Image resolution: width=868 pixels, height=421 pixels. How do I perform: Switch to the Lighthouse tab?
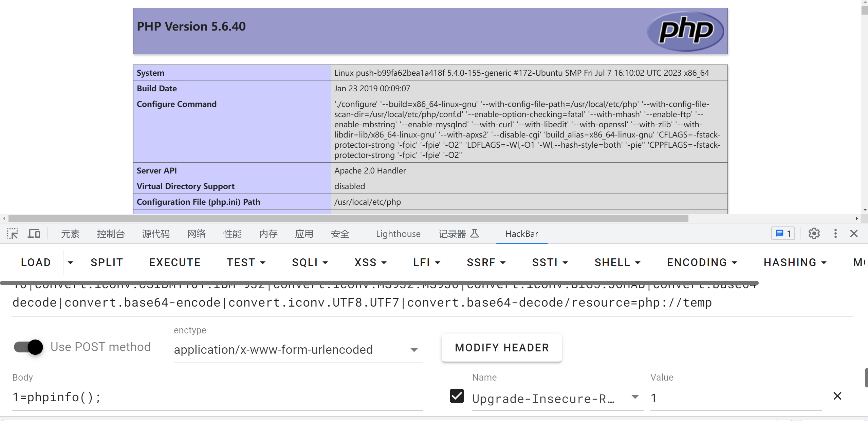click(398, 234)
